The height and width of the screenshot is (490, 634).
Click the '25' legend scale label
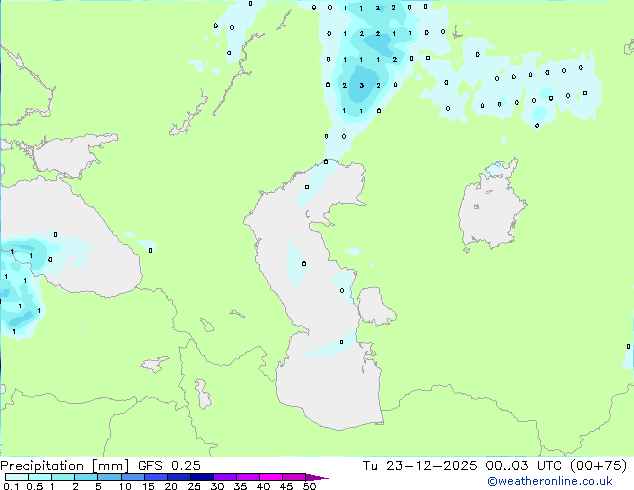(194, 486)
